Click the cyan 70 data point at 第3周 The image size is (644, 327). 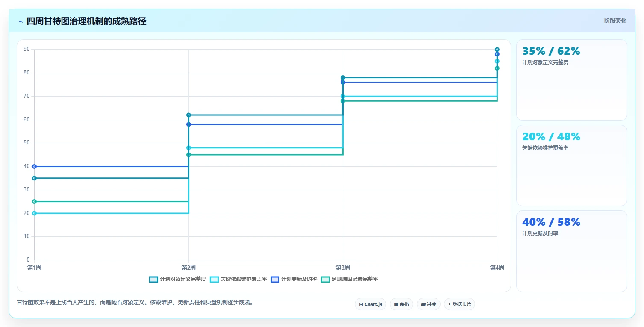coord(343,96)
